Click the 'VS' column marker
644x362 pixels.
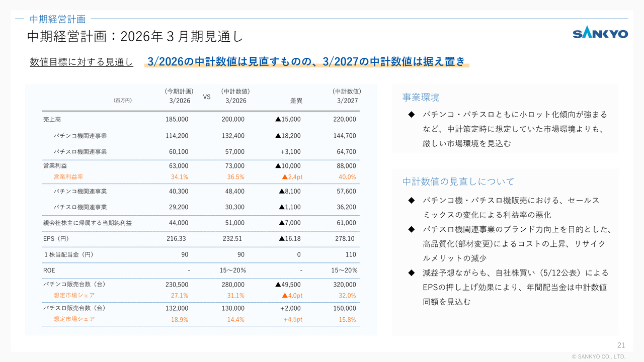(207, 97)
